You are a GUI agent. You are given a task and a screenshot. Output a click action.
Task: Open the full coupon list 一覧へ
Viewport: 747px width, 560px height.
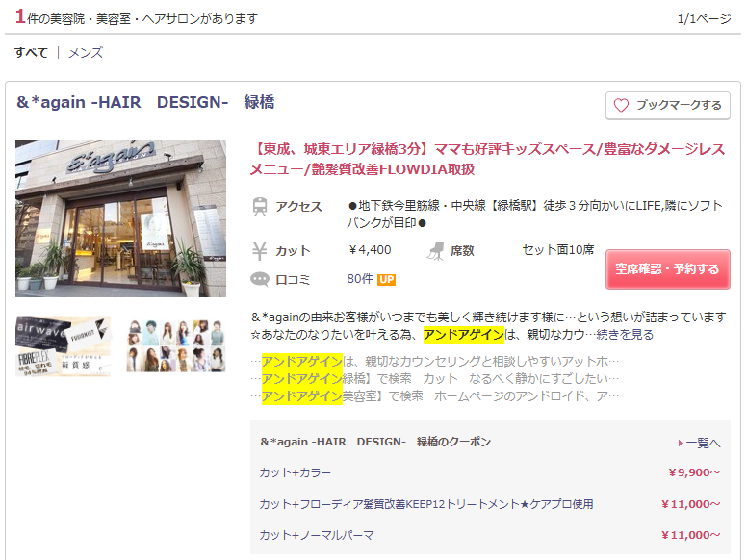click(703, 443)
